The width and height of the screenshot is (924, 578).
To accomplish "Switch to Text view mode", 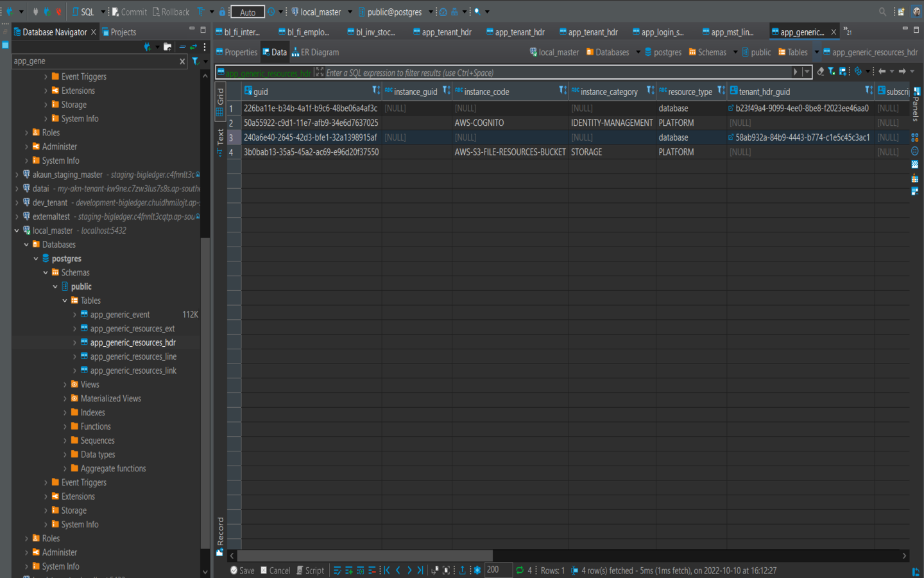I will point(220,143).
